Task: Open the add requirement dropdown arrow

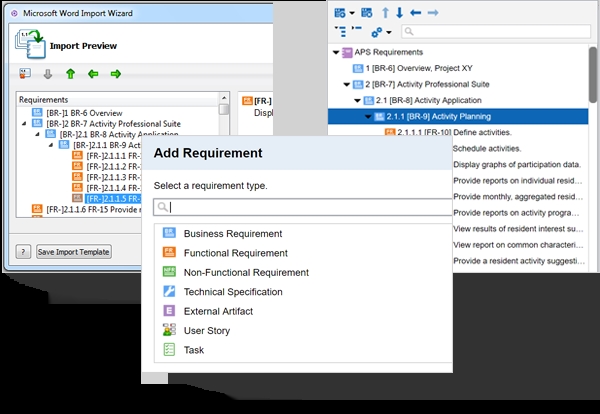Action: 352,13
